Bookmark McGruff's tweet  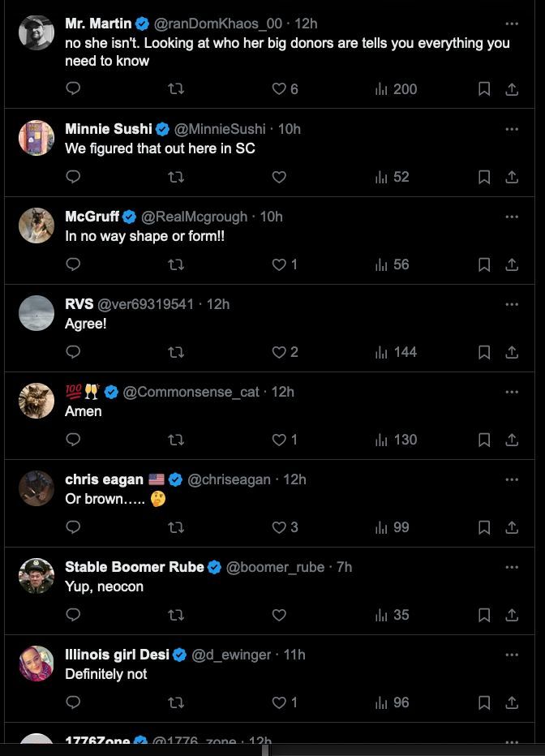(484, 264)
